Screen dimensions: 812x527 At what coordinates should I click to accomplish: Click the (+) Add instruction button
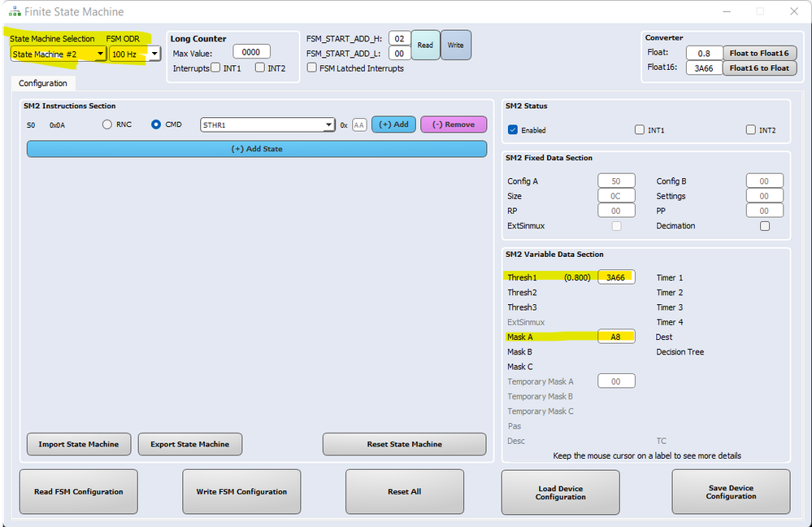(x=393, y=124)
